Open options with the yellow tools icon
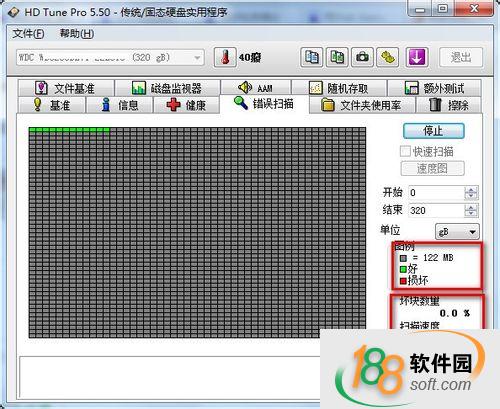Viewport: 500px width, 409px height. [388, 57]
